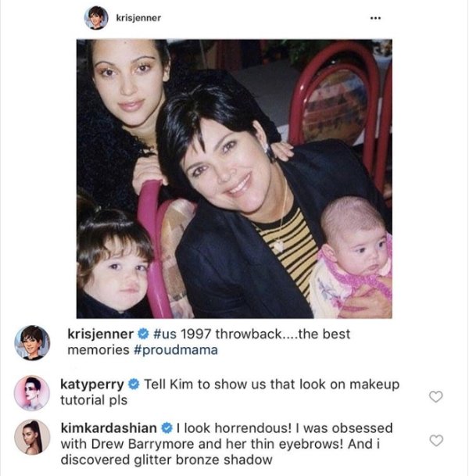Like the kimkardashian comment with the heart

pos(436,440)
